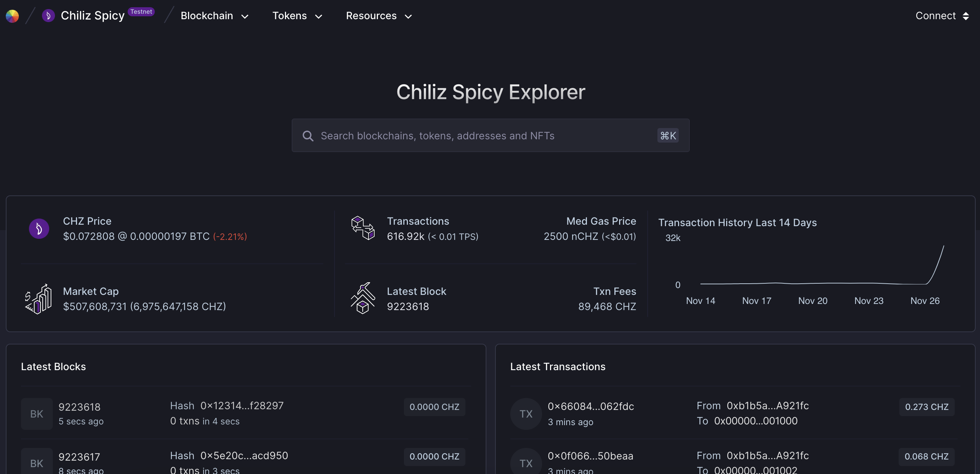The height and width of the screenshot is (474, 980).
Task: Click the TX icon for transaction 0x66084...062fdc
Action: (526, 414)
